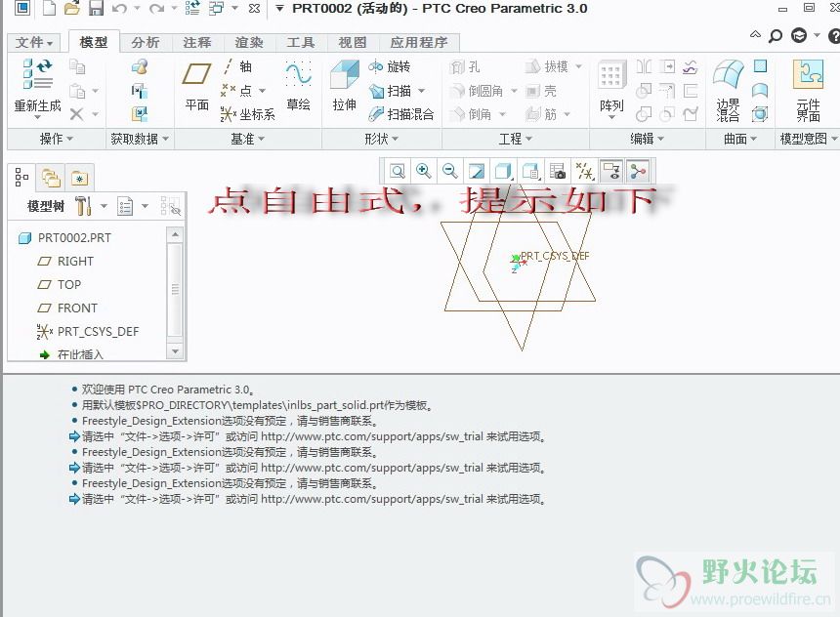Click the Chamfer (倒角) tool
The height and width of the screenshot is (617, 840).
471,114
